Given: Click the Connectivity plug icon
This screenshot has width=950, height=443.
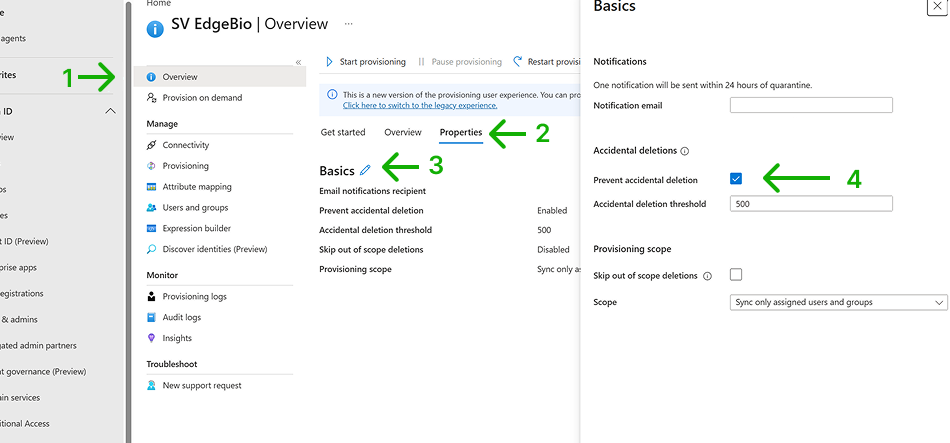Looking at the screenshot, I should (x=151, y=145).
